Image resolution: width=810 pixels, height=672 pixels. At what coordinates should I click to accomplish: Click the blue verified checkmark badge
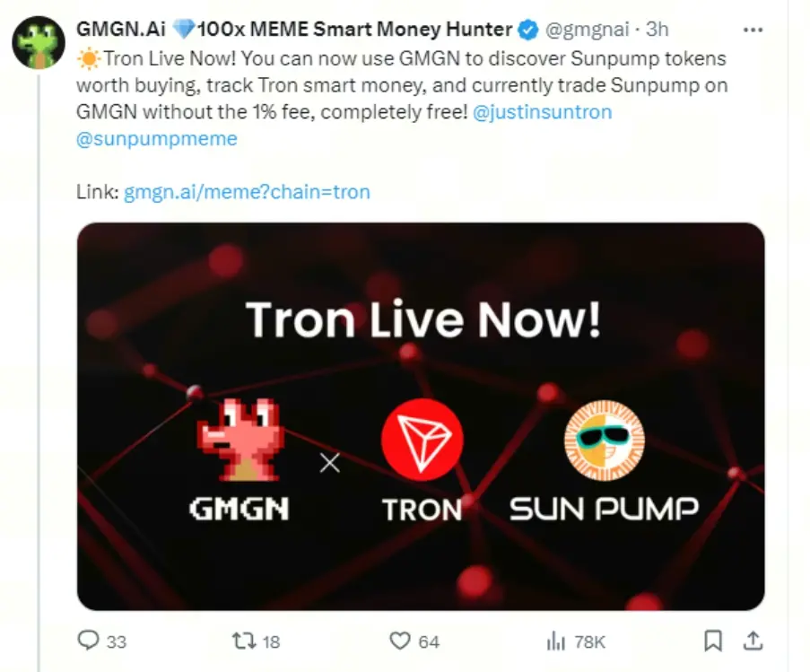[527, 30]
